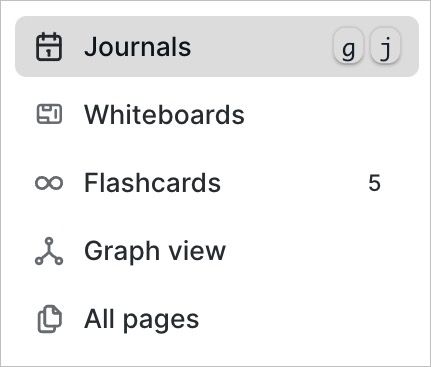
Task: Select the "Whiteboards" text label
Action: coord(164,115)
